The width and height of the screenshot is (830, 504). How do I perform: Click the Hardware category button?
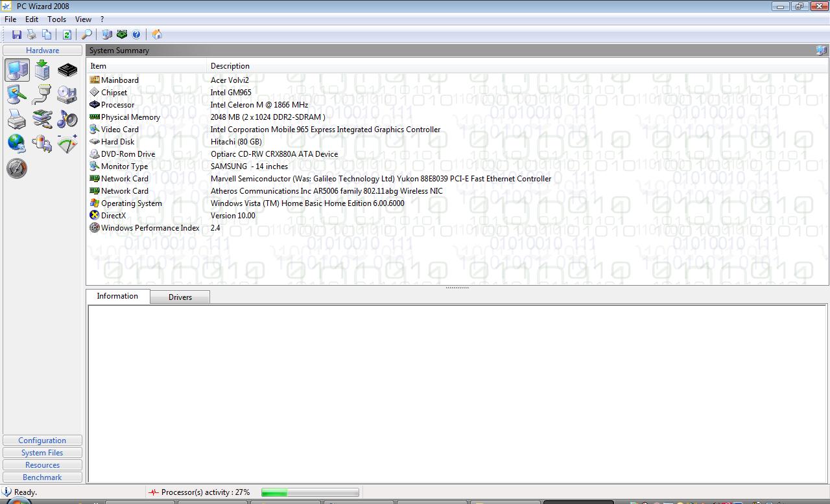pos(42,51)
